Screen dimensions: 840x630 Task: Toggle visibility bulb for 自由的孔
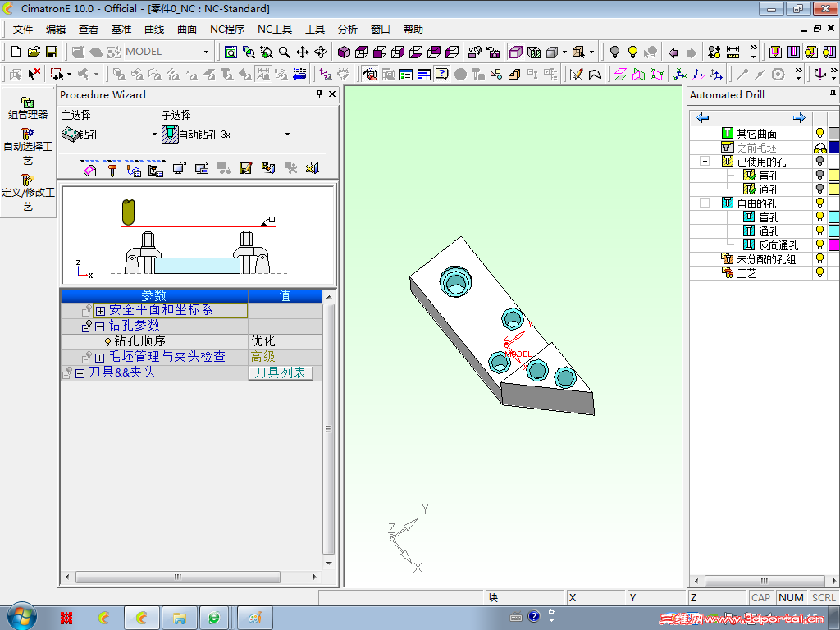[819, 203]
